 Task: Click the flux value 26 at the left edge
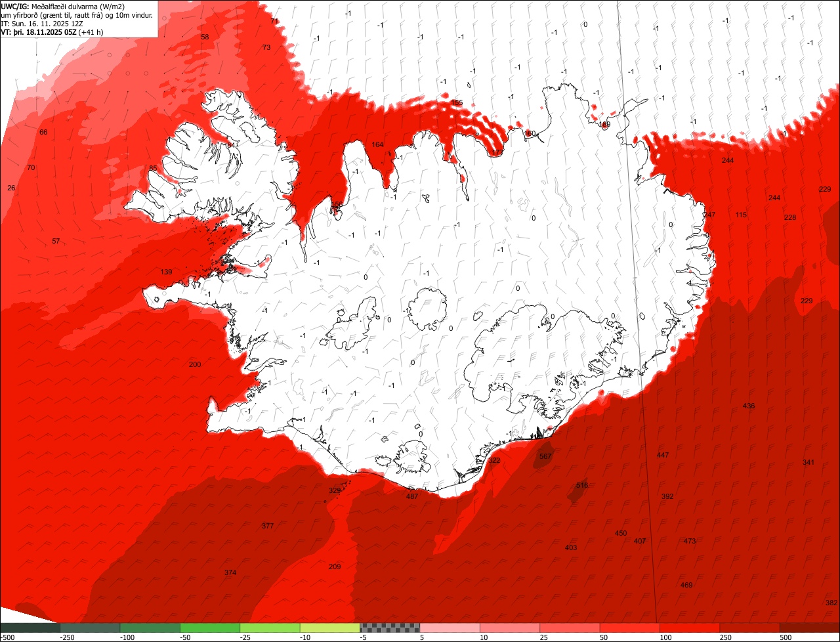[11, 188]
